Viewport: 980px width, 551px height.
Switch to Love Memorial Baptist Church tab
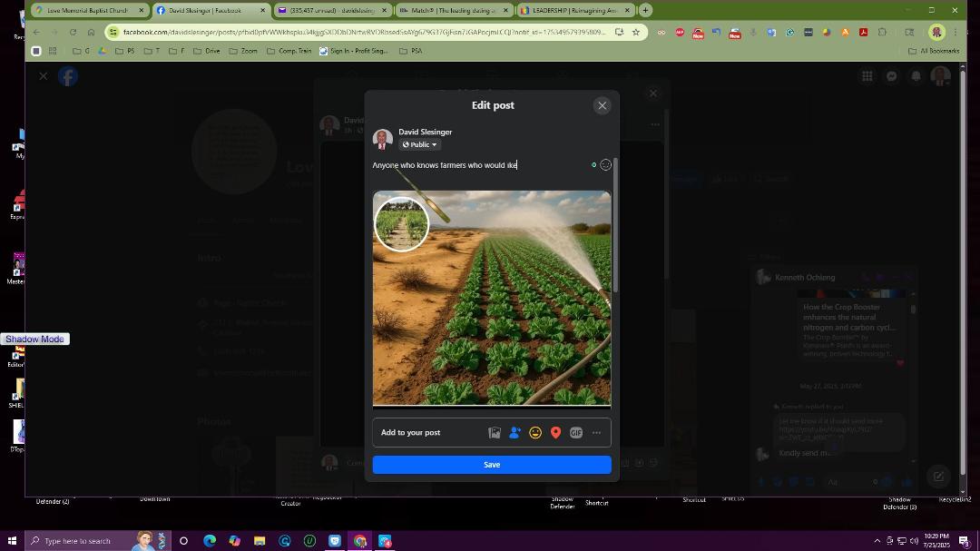[x=89, y=11]
